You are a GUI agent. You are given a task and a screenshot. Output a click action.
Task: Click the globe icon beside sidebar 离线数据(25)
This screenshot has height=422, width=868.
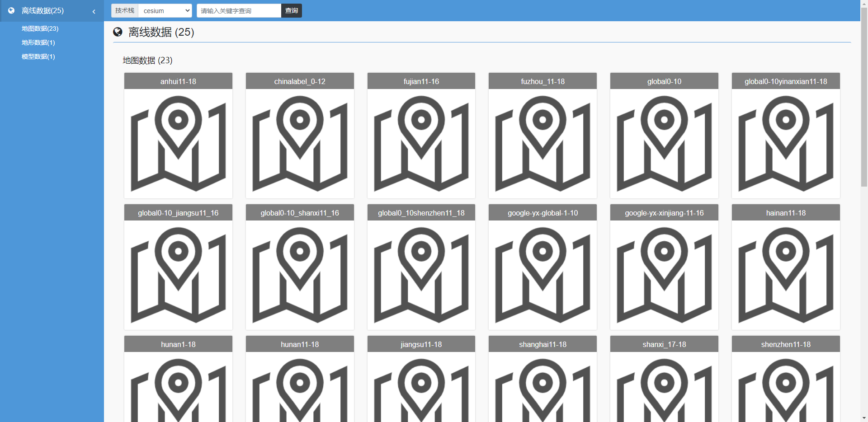coord(11,10)
